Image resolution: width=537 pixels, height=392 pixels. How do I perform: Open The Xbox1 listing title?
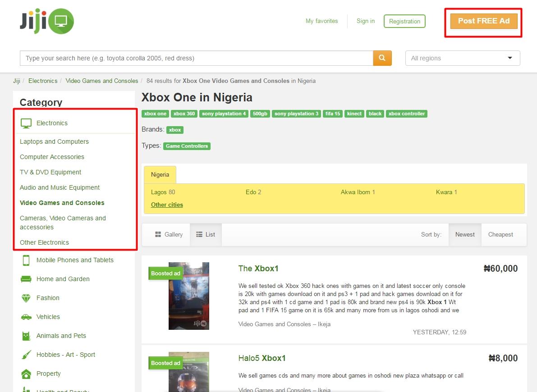(x=258, y=269)
